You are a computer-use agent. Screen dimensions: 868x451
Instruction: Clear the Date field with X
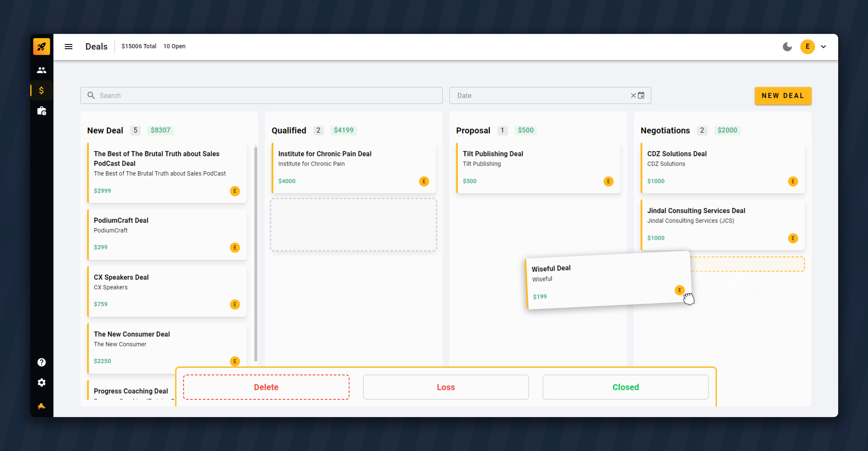tap(633, 95)
